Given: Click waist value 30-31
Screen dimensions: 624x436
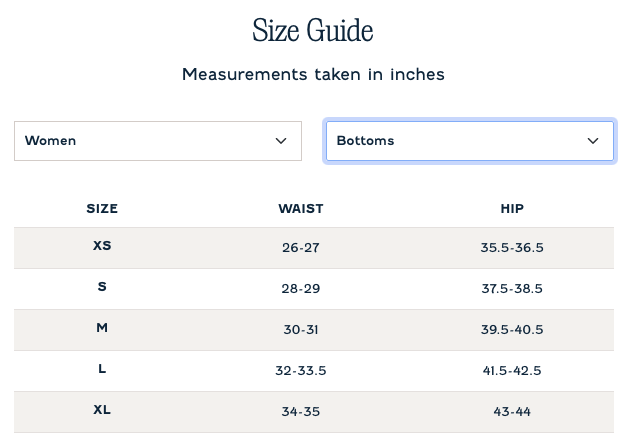Looking at the screenshot, I should pyautogui.click(x=301, y=329).
